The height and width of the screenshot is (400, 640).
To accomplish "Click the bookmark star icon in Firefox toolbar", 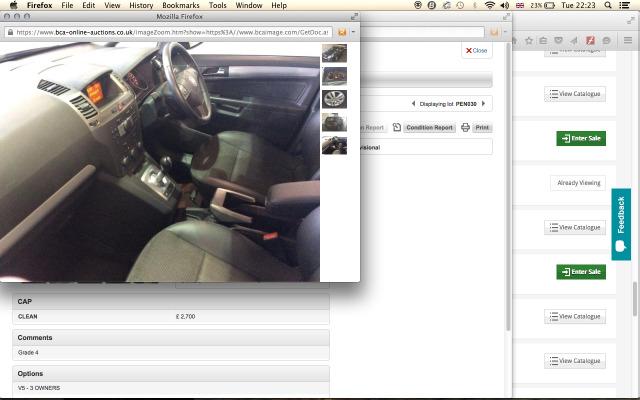I will click(x=529, y=40).
